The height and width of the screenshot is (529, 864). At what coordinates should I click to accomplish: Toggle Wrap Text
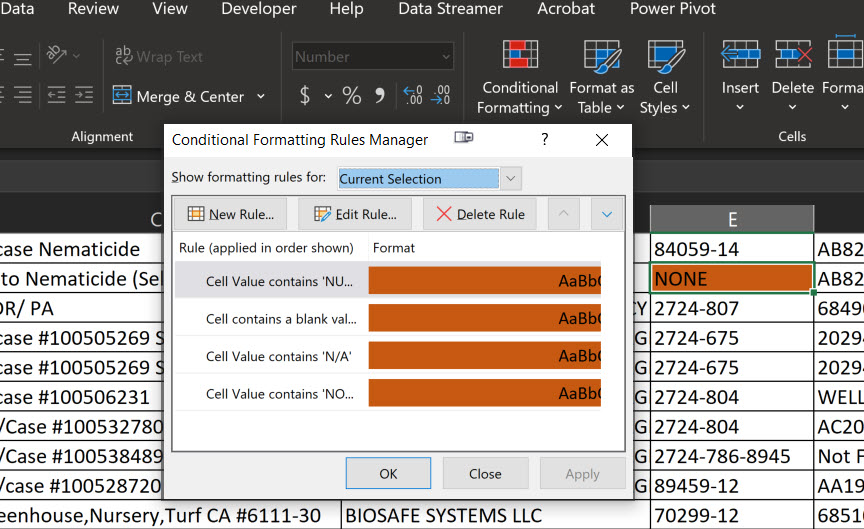(x=159, y=56)
